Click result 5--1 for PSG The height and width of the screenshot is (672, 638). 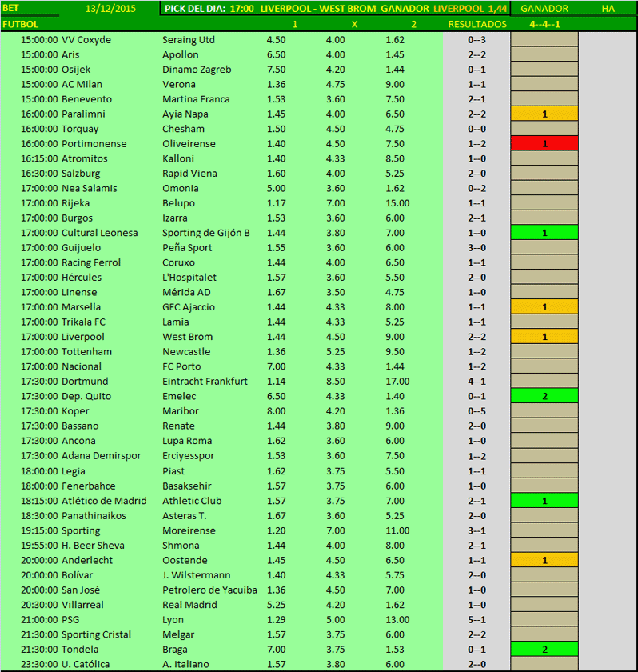point(477,620)
